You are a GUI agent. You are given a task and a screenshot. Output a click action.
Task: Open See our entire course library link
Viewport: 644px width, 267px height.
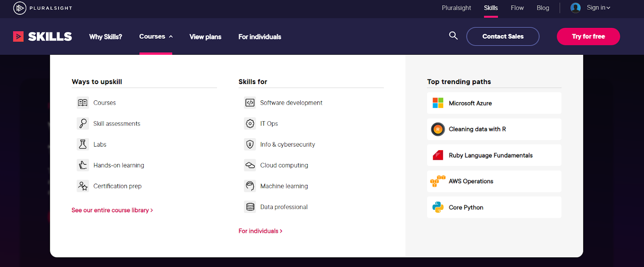tap(112, 210)
